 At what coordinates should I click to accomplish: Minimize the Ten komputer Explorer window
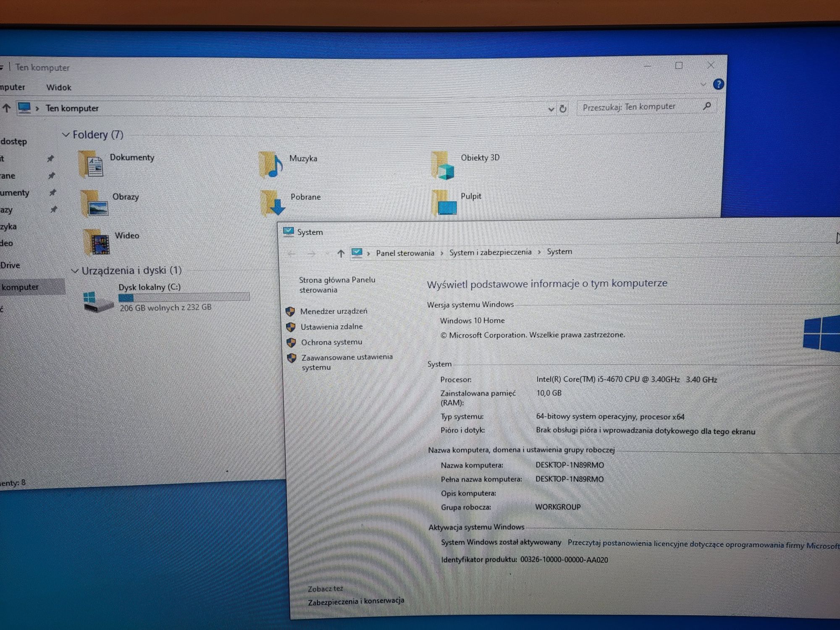tap(648, 66)
